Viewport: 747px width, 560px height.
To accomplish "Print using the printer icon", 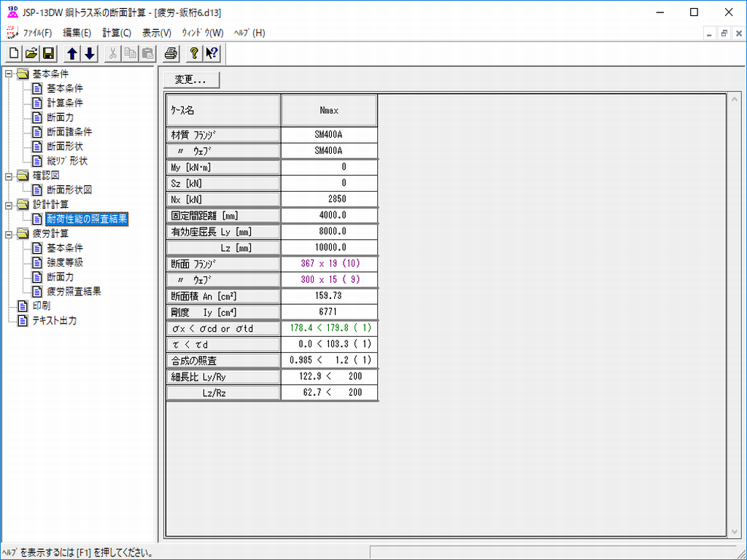I will (171, 53).
